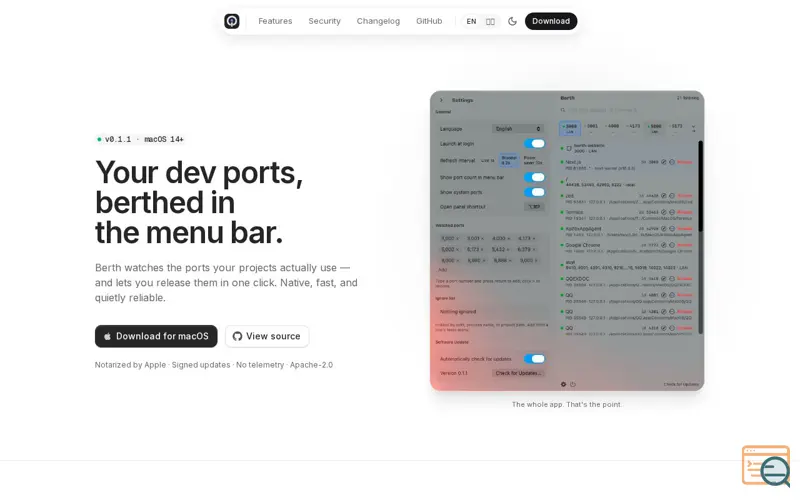The height and width of the screenshot is (500, 800).
Task: Open the Language dropdown showing English
Action: tap(518, 129)
